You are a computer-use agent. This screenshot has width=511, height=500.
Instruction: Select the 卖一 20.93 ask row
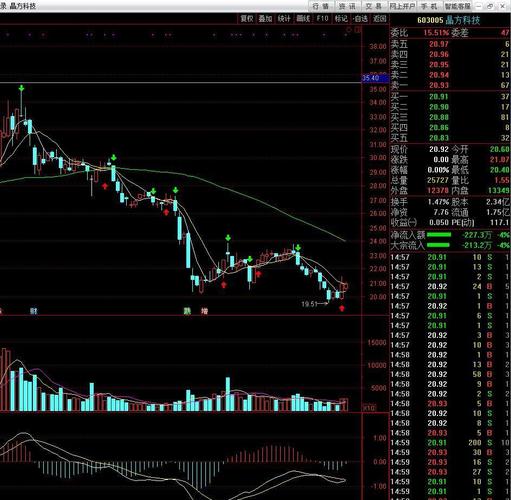click(x=450, y=85)
